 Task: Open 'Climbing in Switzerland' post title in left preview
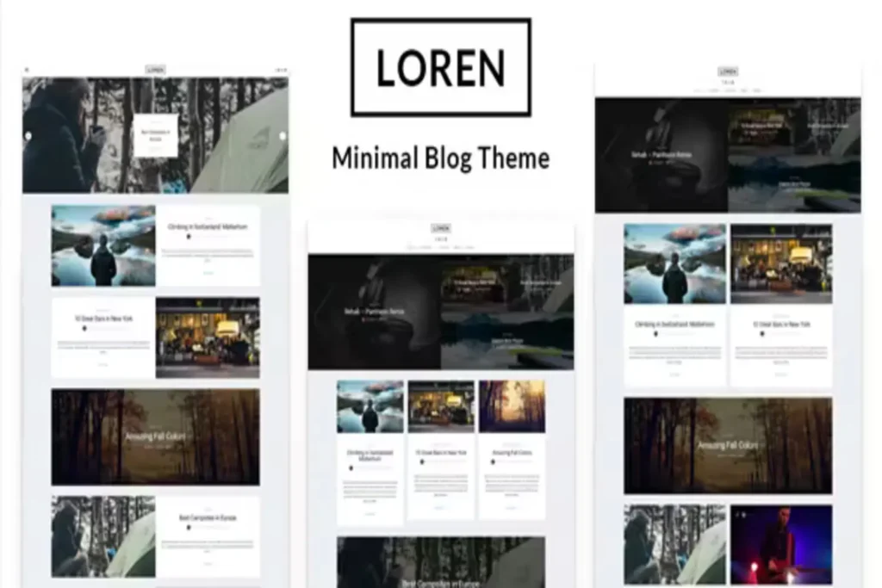click(x=208, y=226)
